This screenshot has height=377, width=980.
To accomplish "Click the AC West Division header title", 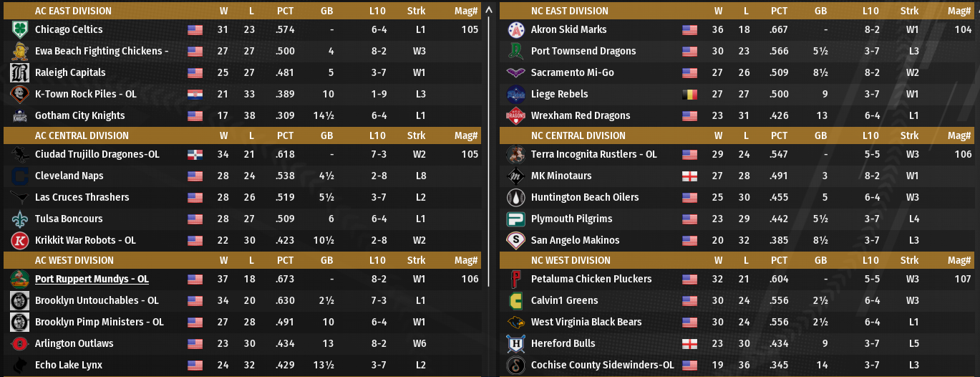I will (x=74, y=260).
